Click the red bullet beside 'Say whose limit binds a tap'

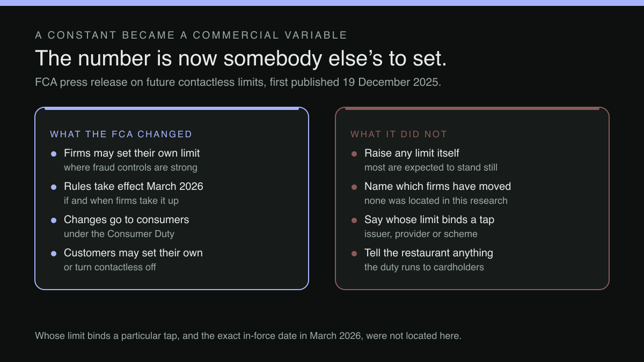click(354, 220)
